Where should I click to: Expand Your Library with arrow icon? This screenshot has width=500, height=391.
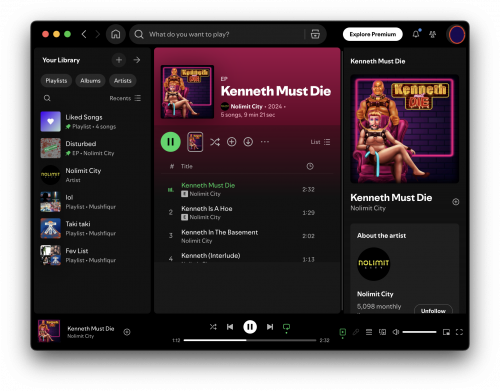tap(137, 60)
